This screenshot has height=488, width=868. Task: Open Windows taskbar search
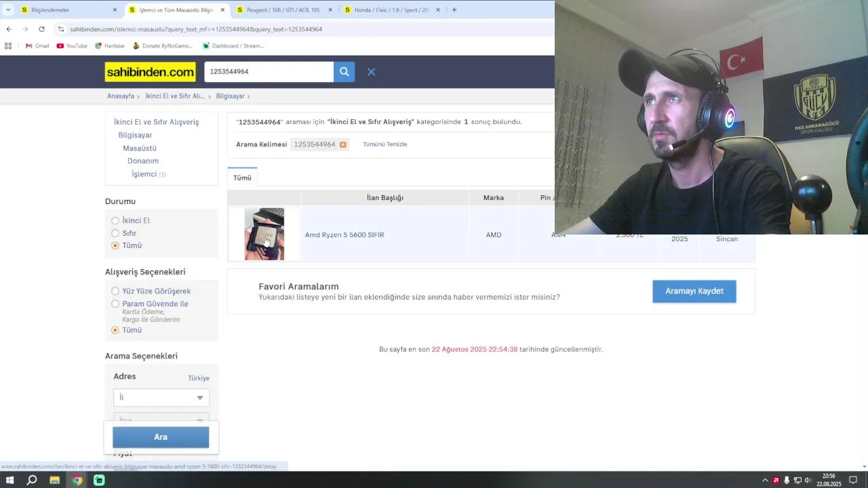[x=32, y=480]
